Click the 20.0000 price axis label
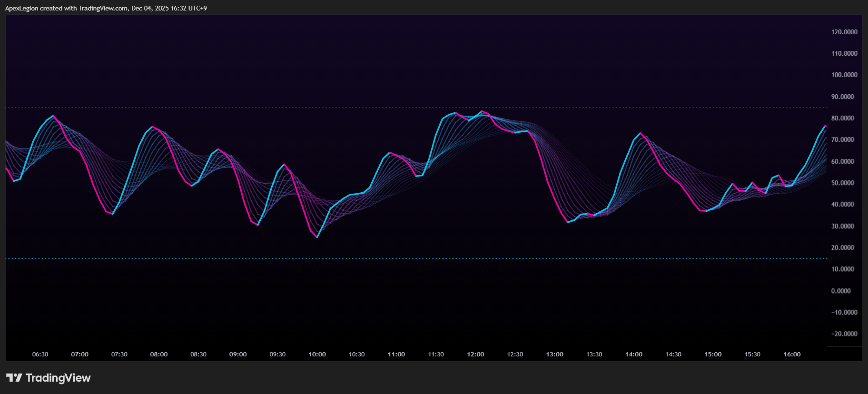Image resolution: width=868 pixels, height=394 pixels. [x=843, y=247]
